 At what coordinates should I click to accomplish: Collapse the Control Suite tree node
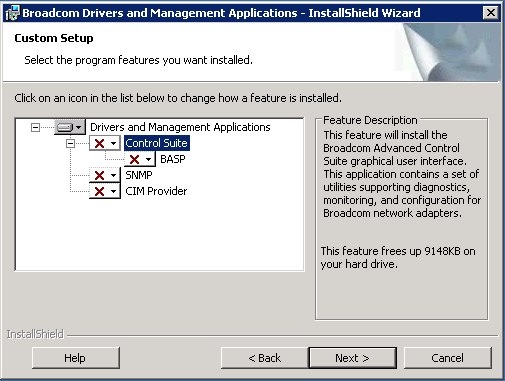click(x=70, y=143)
